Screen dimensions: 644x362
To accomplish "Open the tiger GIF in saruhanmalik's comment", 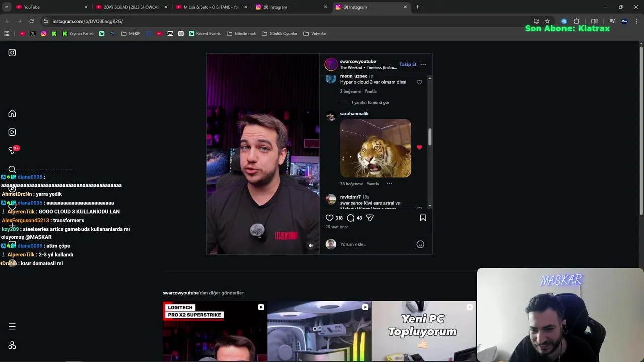I will click(x=375, y=148).
